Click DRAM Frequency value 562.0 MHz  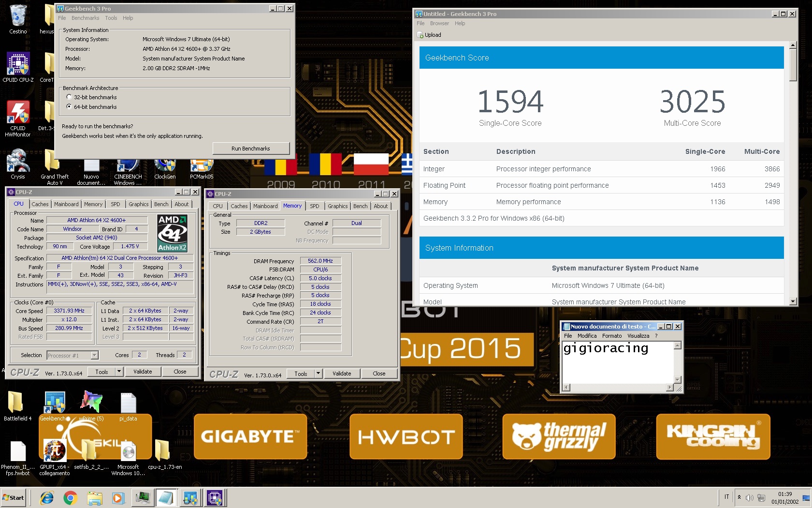(321, 261)
